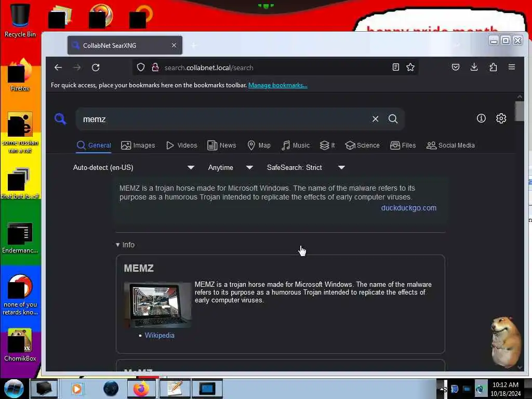The image size is (532, 399).
Task: Toggle reader view icon in address bar
Action: click(x=395, y=67)
